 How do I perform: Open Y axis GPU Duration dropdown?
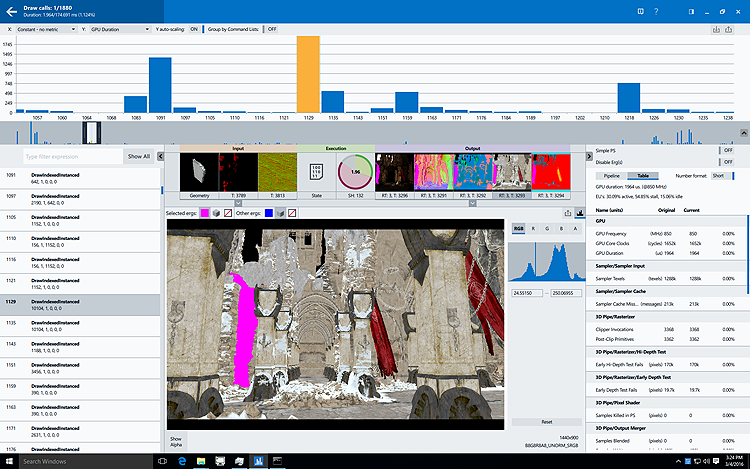click(x=120, y=29)
